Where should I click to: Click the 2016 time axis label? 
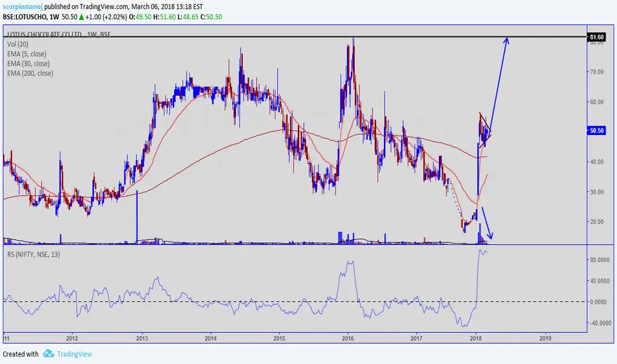tap(348, 338)
